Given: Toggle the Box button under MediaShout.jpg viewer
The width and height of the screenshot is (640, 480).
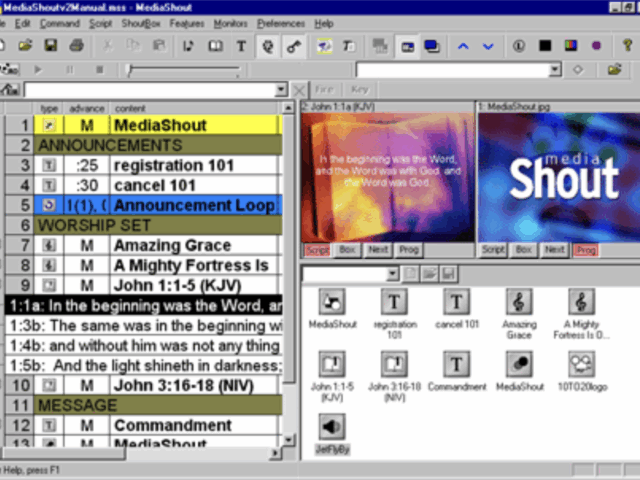Looking at the screenshot, I should click(523, 250).
